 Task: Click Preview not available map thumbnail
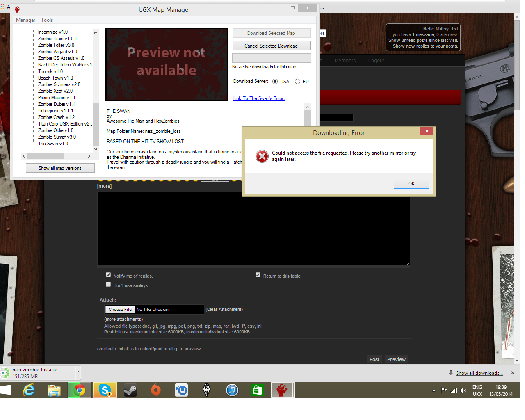pos(167,64)
